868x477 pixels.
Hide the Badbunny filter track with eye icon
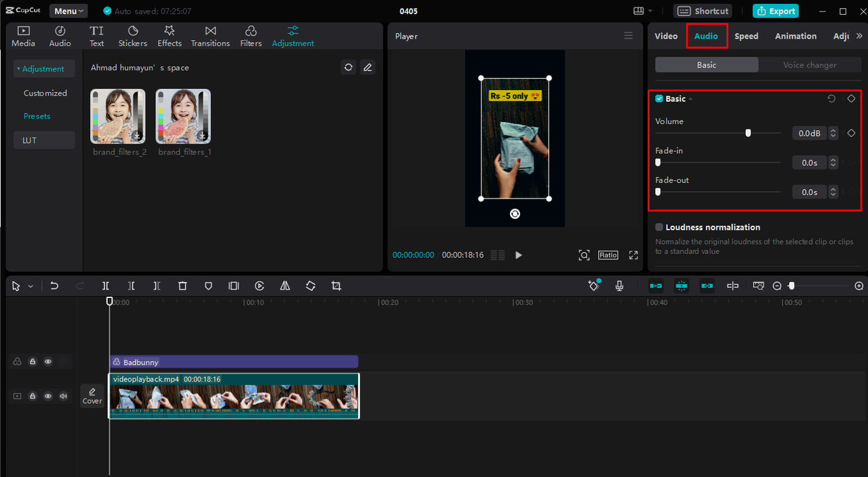(x=48, y=362)
